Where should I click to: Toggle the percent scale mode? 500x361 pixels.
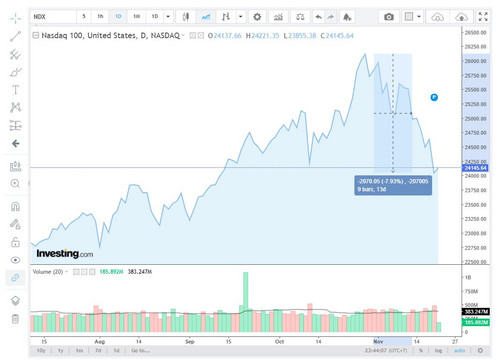(x=421, y=351)
